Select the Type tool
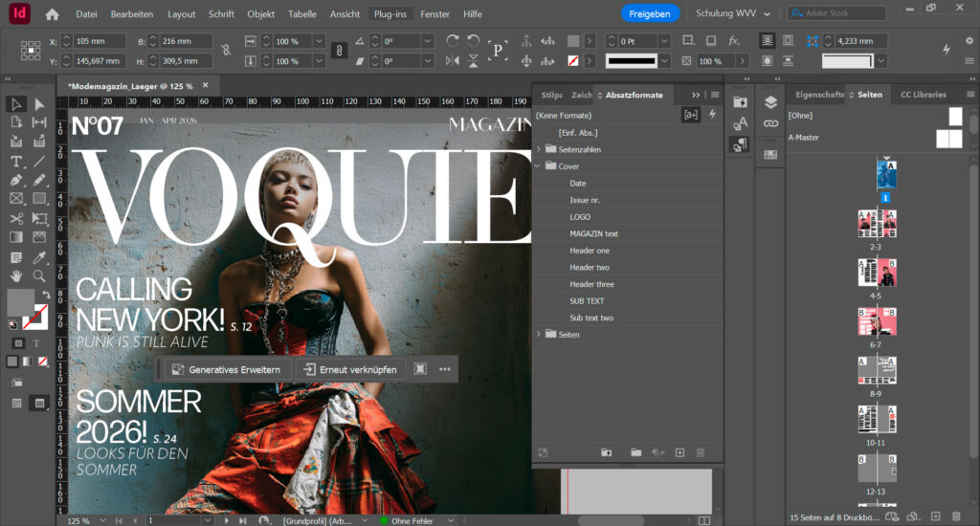The height and width of the screenshot is (526, 980). (15, 162)
